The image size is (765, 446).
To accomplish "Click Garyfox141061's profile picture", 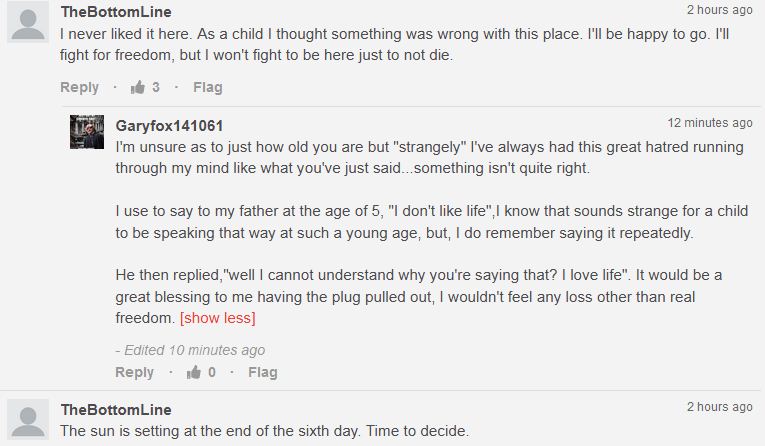I will pyautogui.click(x=87, y=132).
